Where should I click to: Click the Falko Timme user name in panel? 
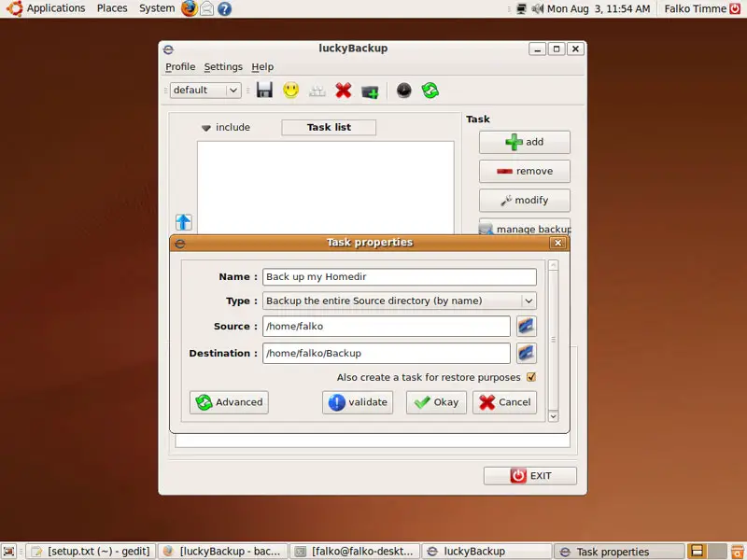[695, 8]
